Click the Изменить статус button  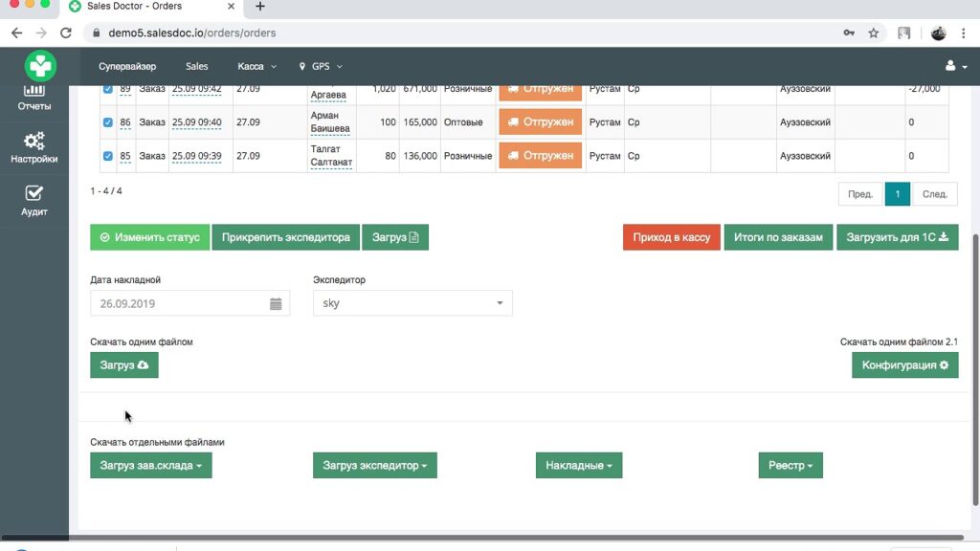click(149, 237)
